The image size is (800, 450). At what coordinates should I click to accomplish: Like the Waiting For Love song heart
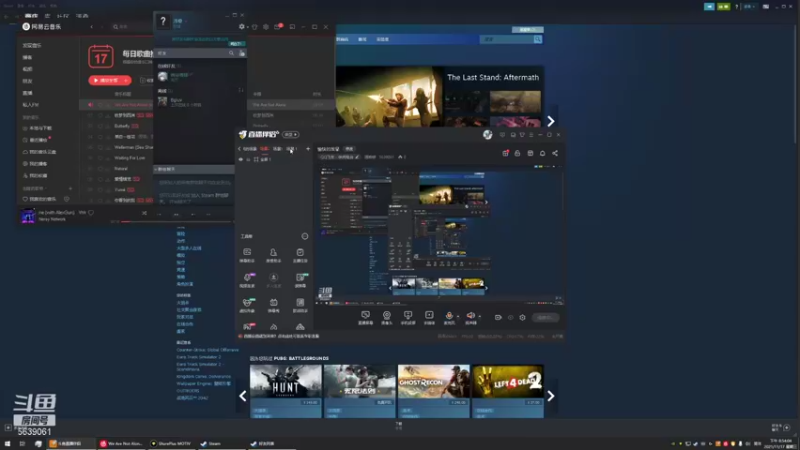(100, 158)
